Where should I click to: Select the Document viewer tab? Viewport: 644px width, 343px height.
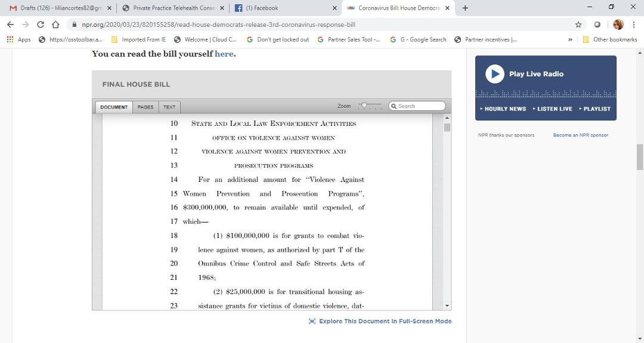[114, 107]
